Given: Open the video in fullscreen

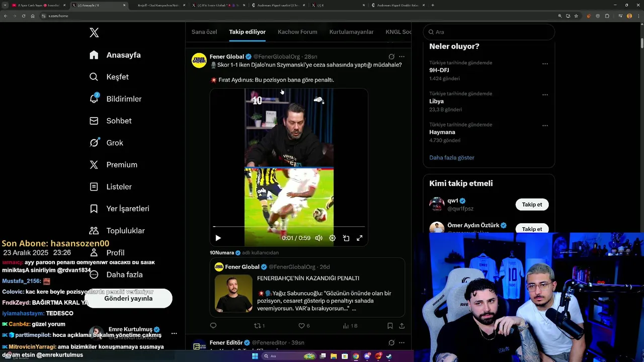Looking at the screenshot, I should point(360,238).
